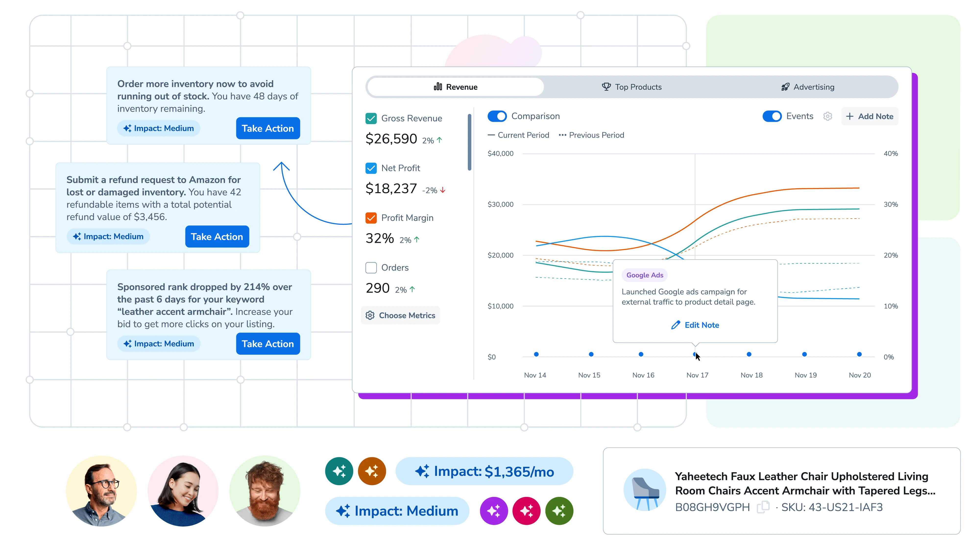Click the pencil icon next to Edit Note
The image size is (980, 551).
point(676,325)
